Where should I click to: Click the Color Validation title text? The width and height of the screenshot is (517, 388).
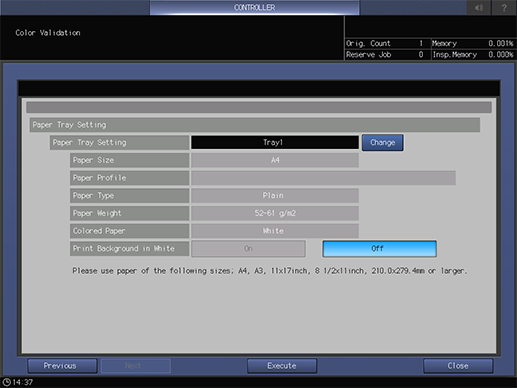pyautogui.click(x=48, y=33)
